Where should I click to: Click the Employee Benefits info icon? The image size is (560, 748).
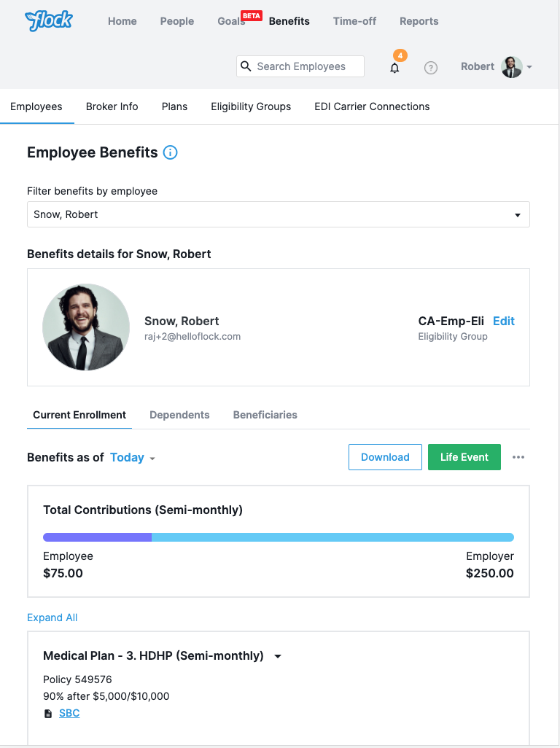171,152
